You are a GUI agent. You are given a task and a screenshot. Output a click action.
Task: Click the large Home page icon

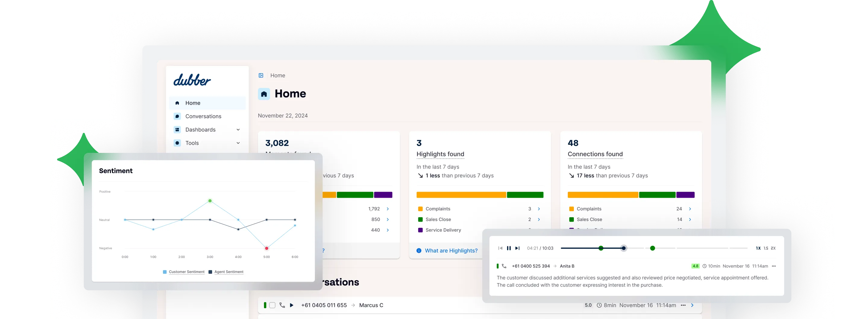[264, 94]
